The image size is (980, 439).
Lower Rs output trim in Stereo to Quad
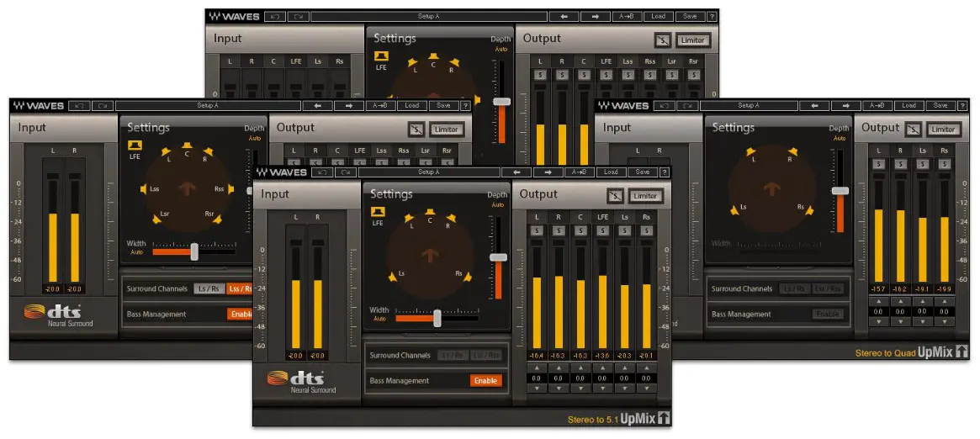tap(945, 321)
